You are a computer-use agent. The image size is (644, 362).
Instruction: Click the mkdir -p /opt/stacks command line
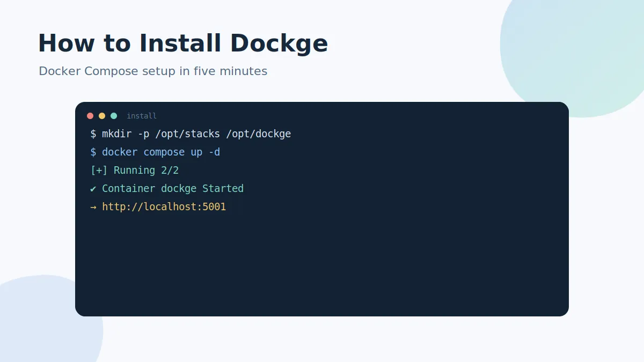coord(191,134)
